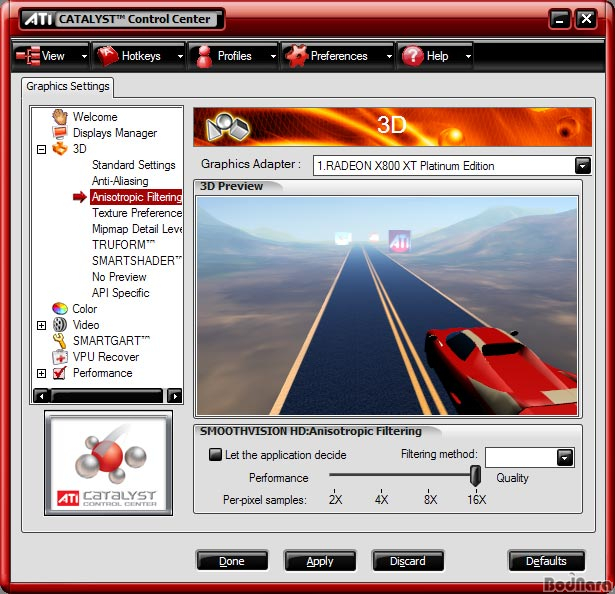Viewport: 615px width, 594px height.
Task: Select the Welcome tree item
Action: pos(95,117)
